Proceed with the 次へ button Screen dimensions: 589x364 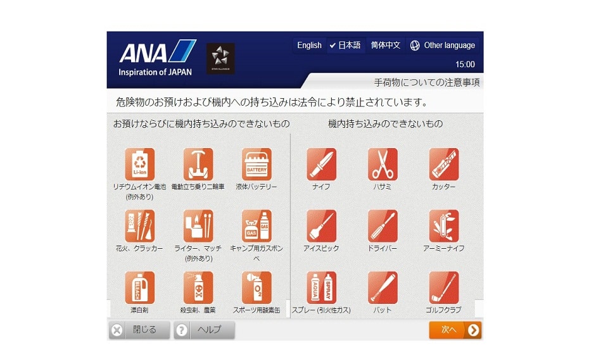(x=455, y=330)
